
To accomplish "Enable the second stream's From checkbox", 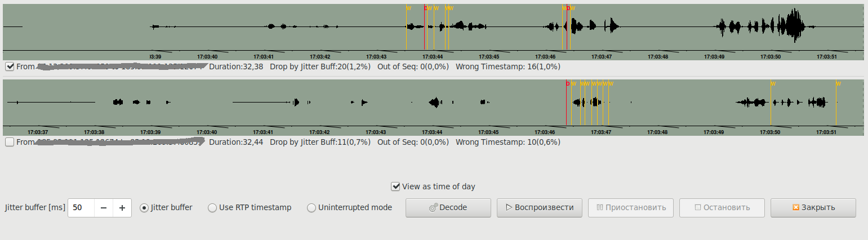I will pos(10,142).
